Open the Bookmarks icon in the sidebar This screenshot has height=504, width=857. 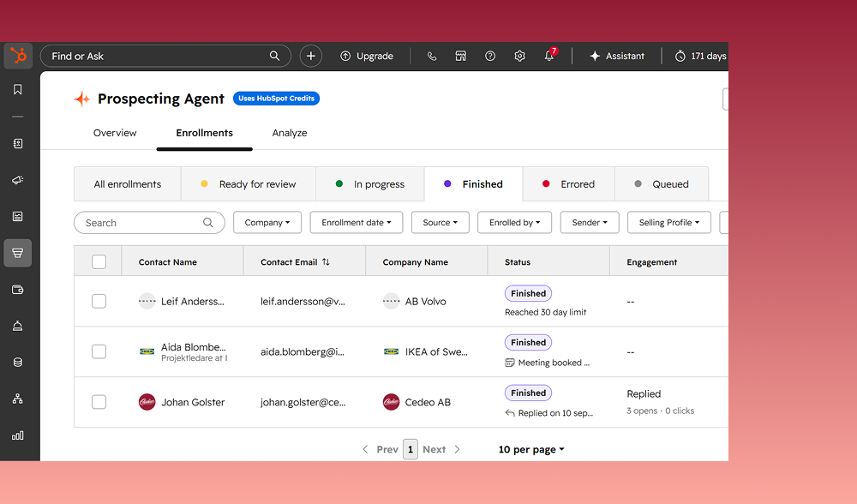click(x=17, y=89)
